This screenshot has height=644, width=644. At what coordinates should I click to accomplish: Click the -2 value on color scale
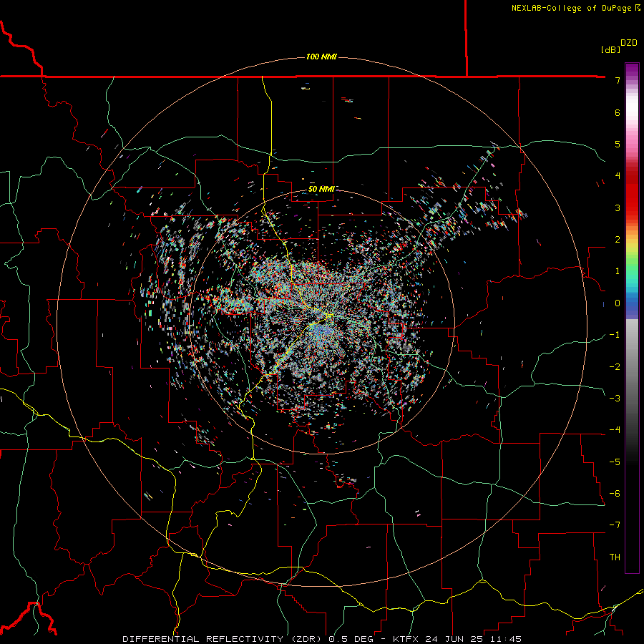click(615, 367)
